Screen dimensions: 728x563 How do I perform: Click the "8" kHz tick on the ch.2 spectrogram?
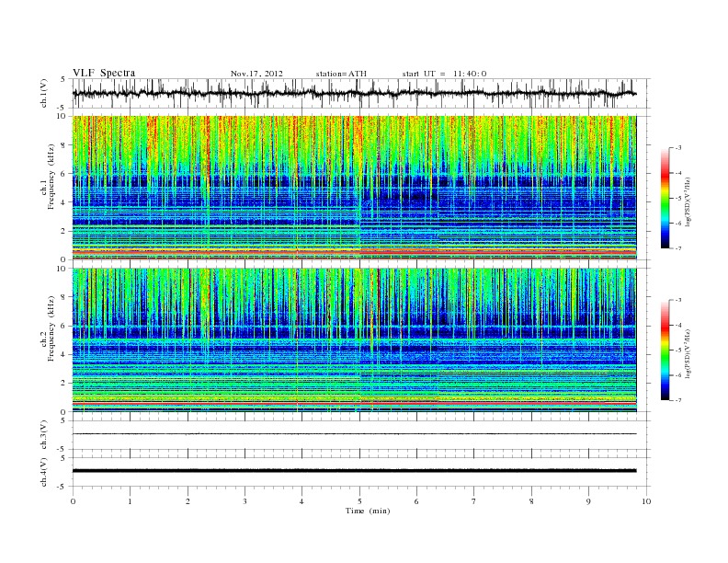(64, 297)
